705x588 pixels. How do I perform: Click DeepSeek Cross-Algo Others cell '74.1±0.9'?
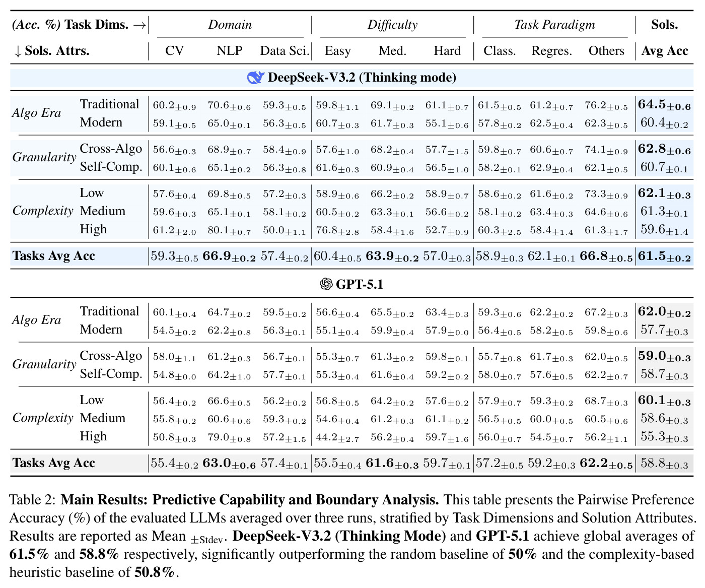pyautogui.click(x=606, y=150)
